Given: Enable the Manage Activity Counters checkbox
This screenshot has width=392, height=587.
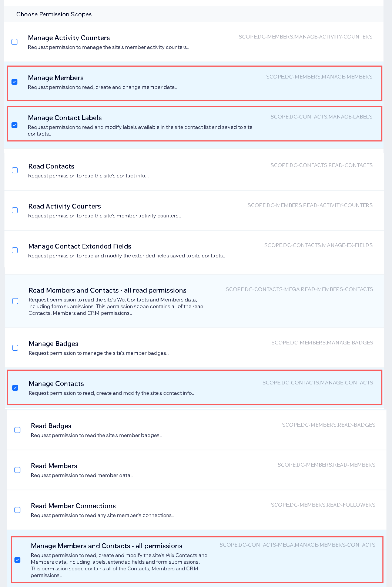Looking at the screenshot, I should coord(14,42).
